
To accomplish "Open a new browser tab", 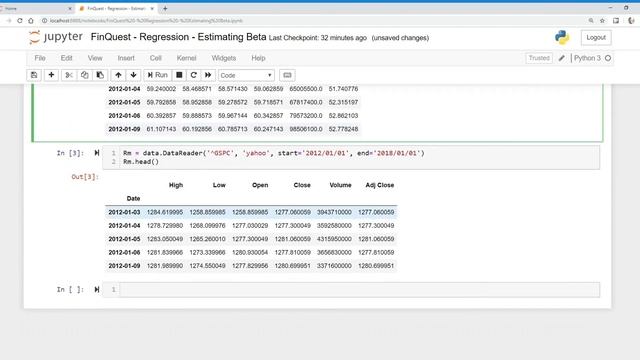I will tap(165, 8).
